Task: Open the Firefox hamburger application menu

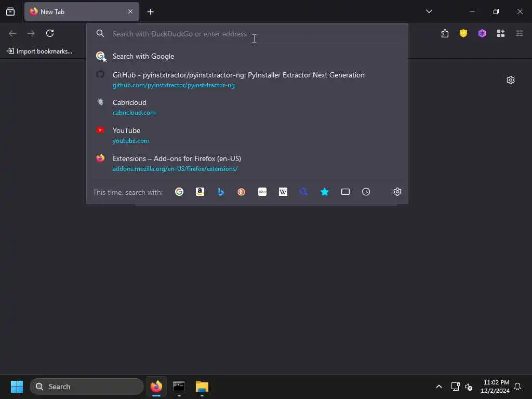Action: (520, 33)
